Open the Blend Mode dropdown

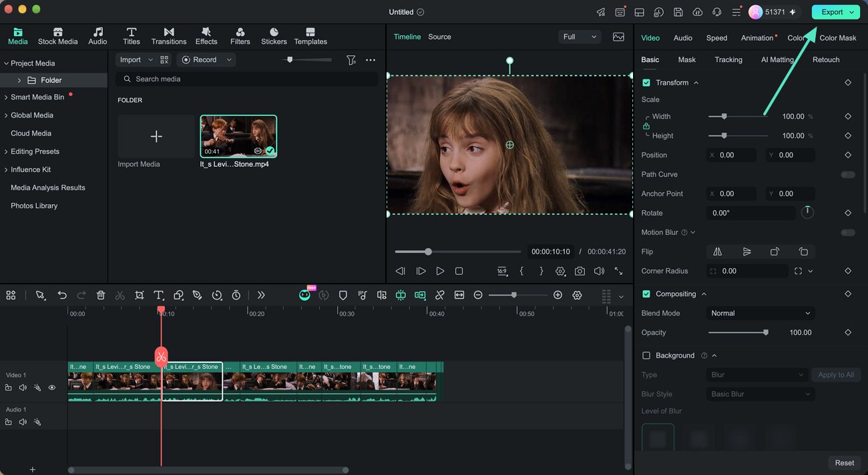point(761,314)
